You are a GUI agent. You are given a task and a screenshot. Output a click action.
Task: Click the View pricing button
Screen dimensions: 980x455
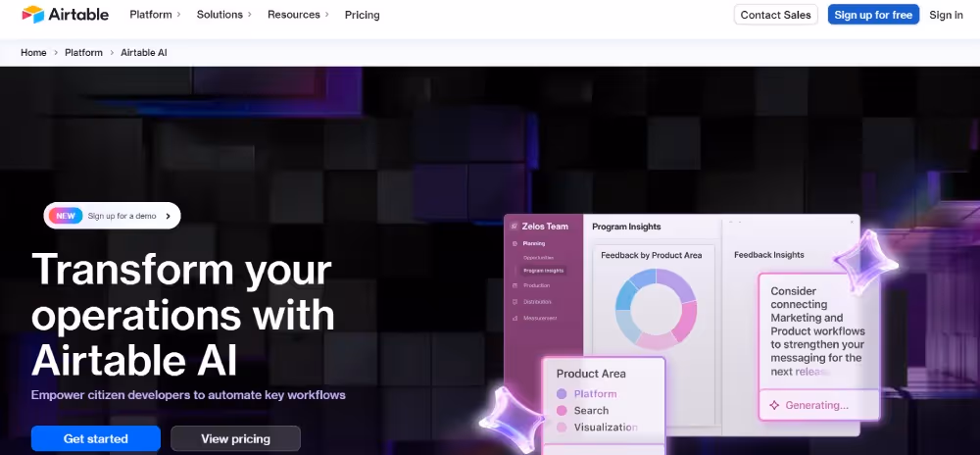point(235,438)
